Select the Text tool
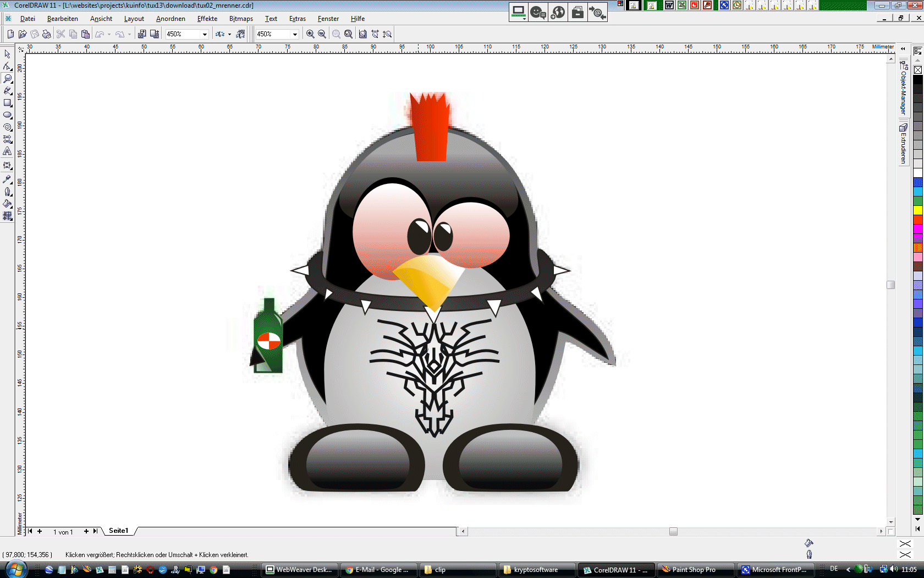 7,151
